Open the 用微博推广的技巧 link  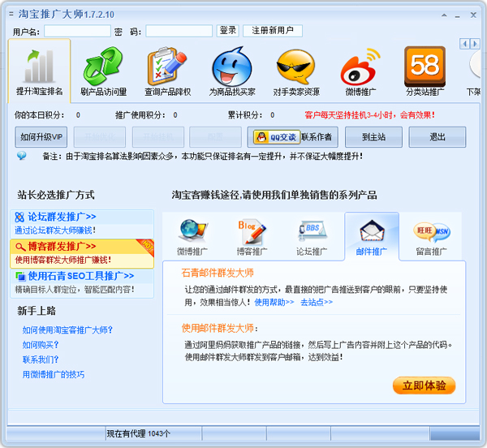[x=54, y=374]
